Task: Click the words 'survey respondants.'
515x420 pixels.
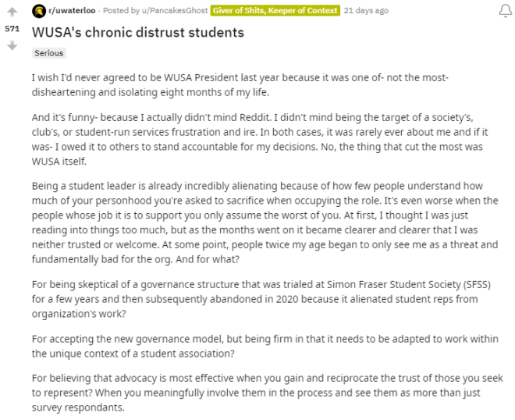Action: click(78, 408)
